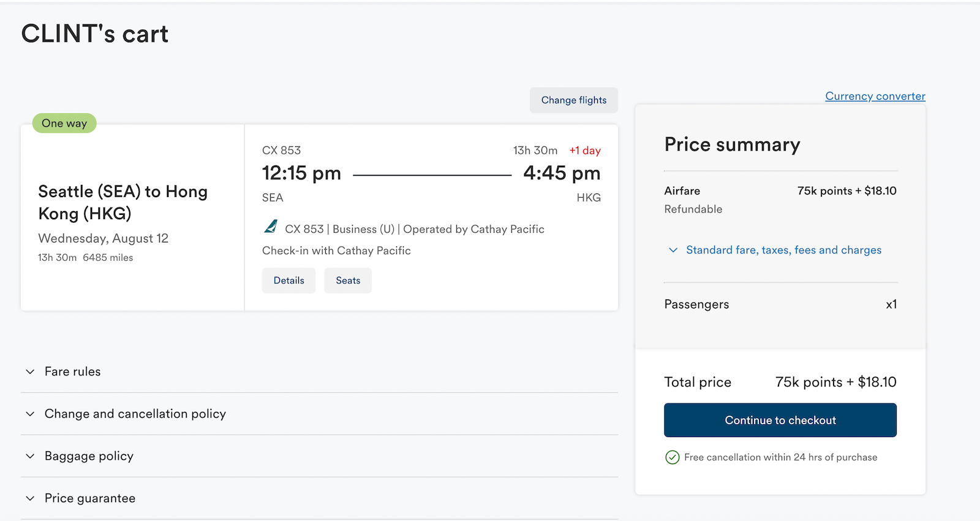Open flight Details for CX 853
980x521 pixels.
tap(288, 280)
